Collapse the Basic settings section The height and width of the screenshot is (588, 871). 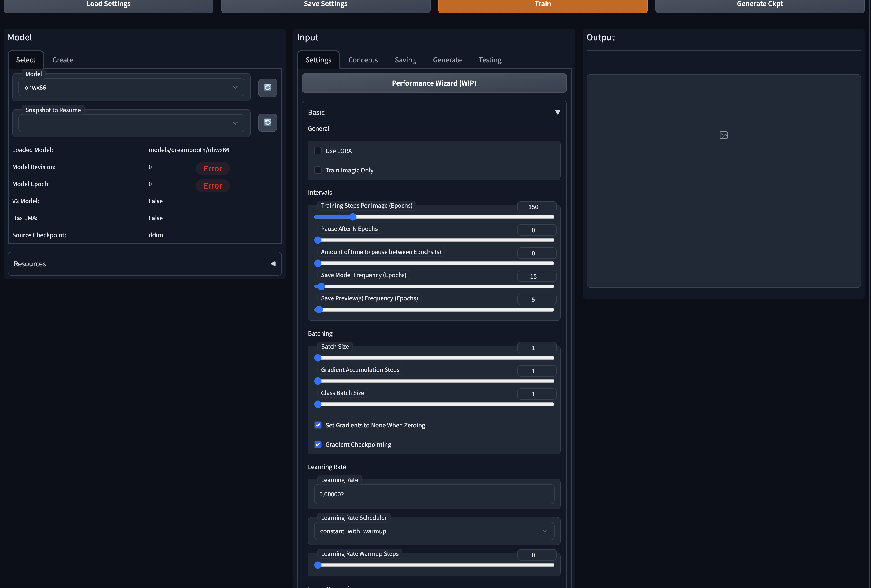pos(557,112)
